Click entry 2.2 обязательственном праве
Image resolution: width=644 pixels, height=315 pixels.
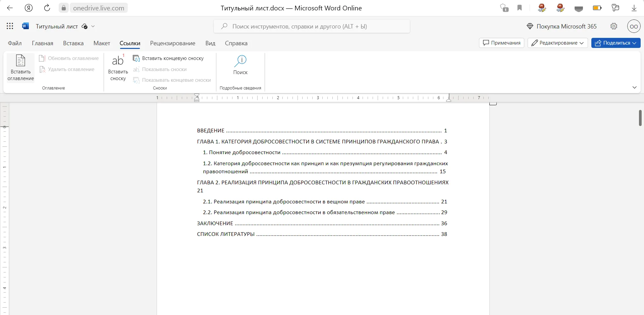pos(325,212)
